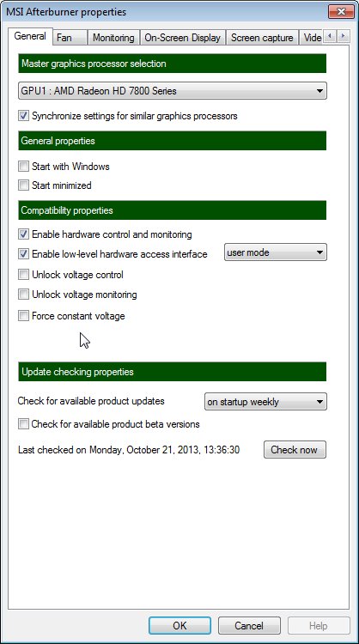Screen dimensions: 359x644
Task: Enable Force constant voltage option
Action: coord(23,316)
